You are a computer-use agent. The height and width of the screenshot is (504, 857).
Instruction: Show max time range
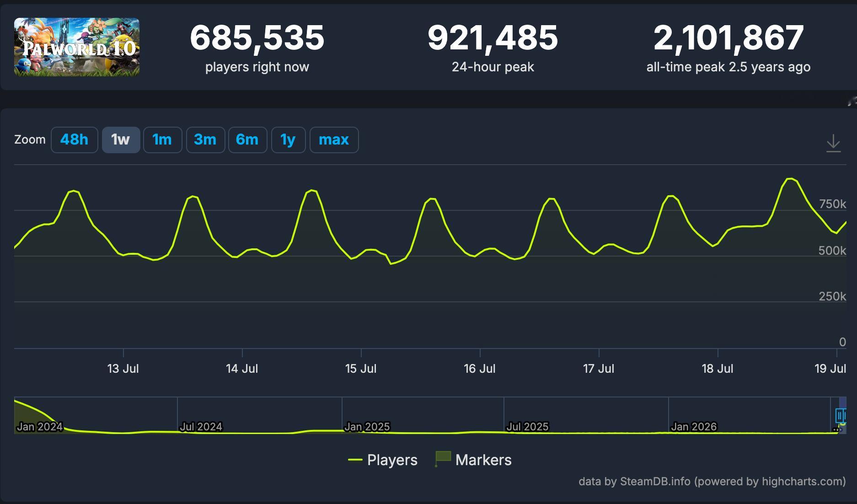(334, 140)
